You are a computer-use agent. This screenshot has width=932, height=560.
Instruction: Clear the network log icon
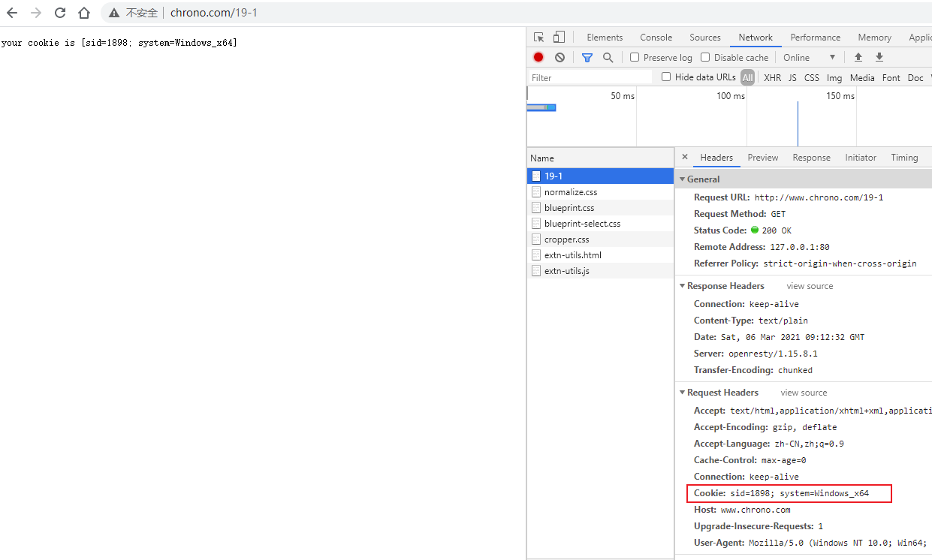(x=560, y=58)
